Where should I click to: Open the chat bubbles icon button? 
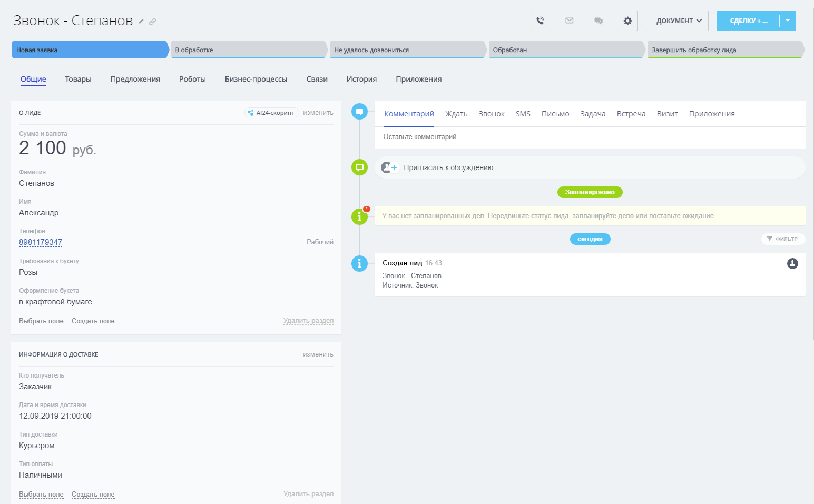pyautogui.click(x=599, y=21)
